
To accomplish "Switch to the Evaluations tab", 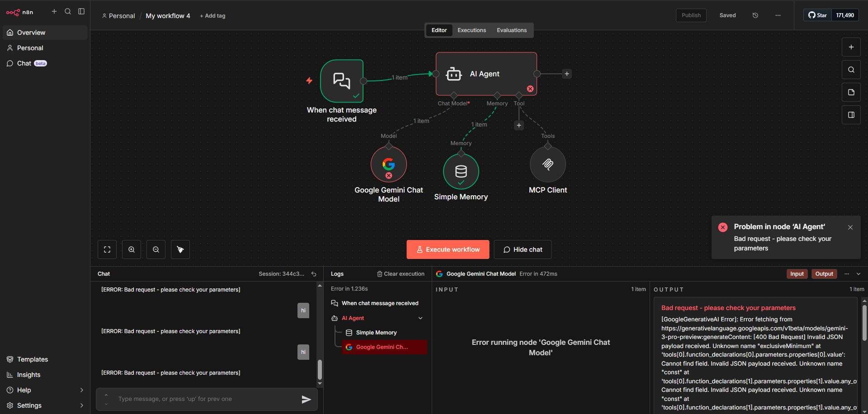I will [x=512, y=30].
